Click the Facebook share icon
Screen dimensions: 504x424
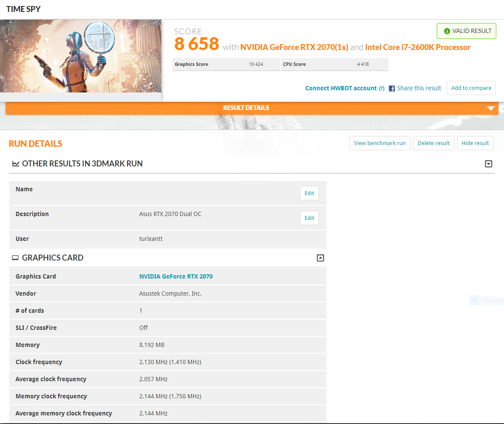(x=392, y=89)
